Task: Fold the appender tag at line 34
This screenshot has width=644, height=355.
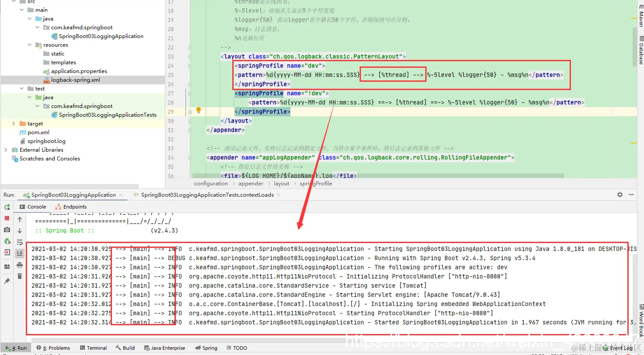Action: click(x=189, y=157)
